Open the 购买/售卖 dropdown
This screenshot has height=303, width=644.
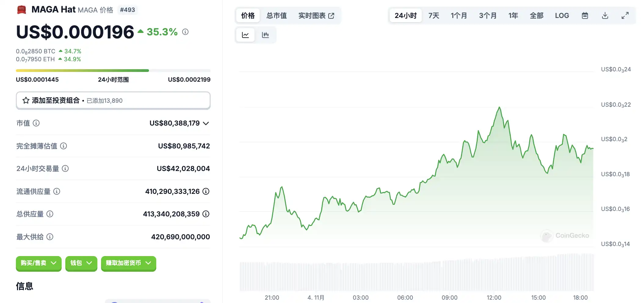click(38, 263)
